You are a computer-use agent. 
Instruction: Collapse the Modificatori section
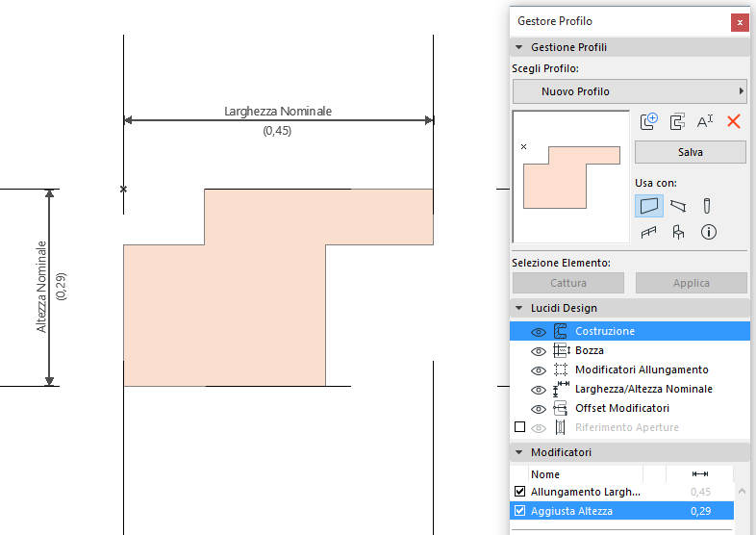click(518, 452)
